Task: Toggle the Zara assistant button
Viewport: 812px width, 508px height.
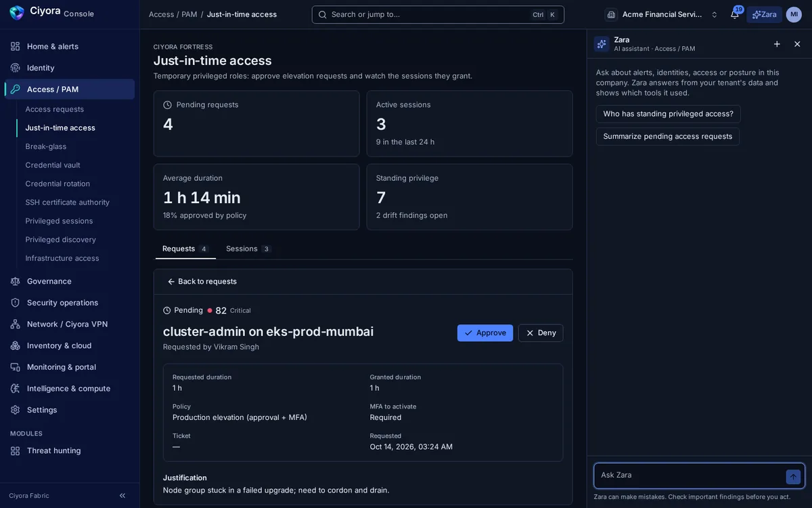Action: pos(765,14)
